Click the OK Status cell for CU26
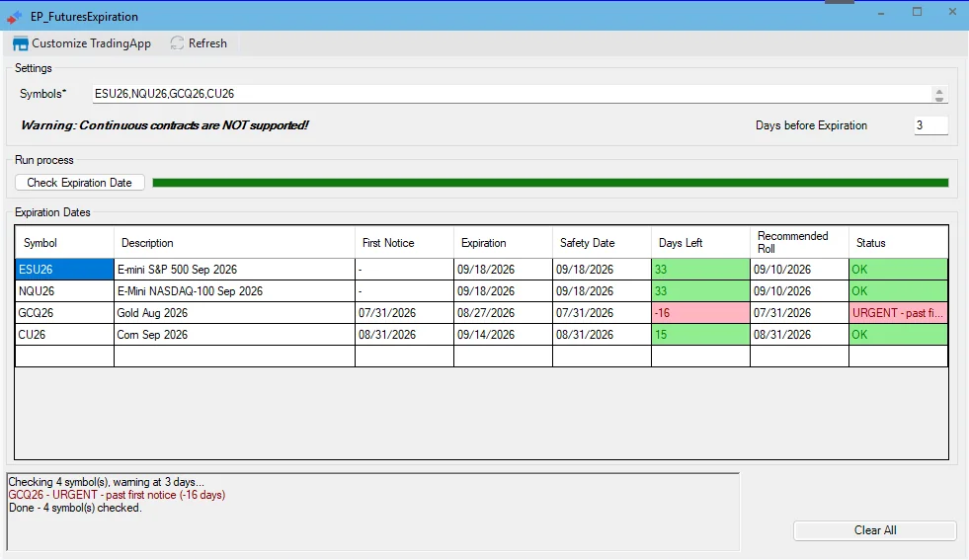This screenshot has width=969, height=560. 899,335
